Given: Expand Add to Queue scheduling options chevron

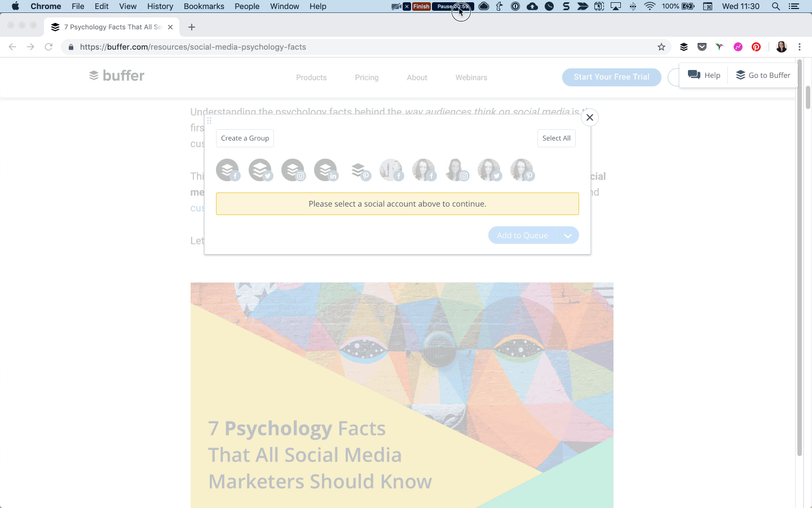Looking at the screenshot, I should [568, 235].
